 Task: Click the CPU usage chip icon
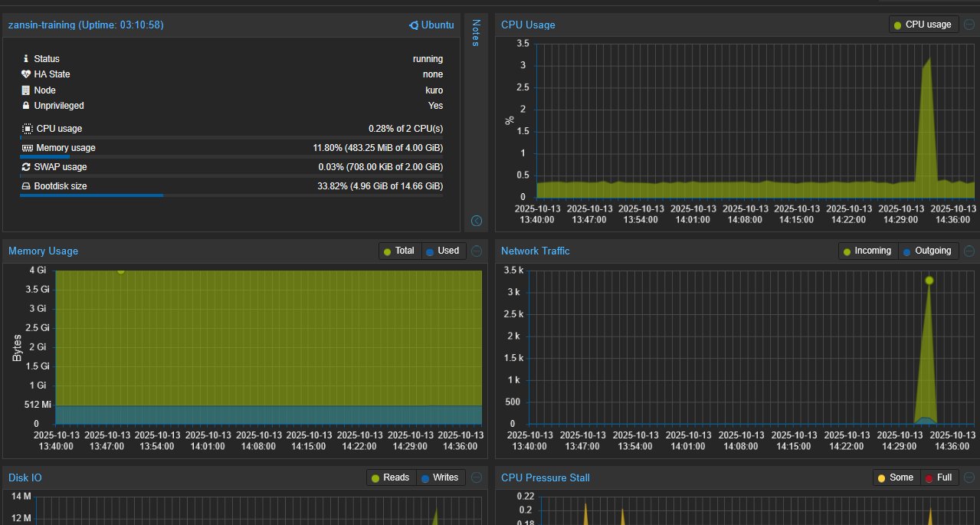pyautogui.click(x=27, y=129)
